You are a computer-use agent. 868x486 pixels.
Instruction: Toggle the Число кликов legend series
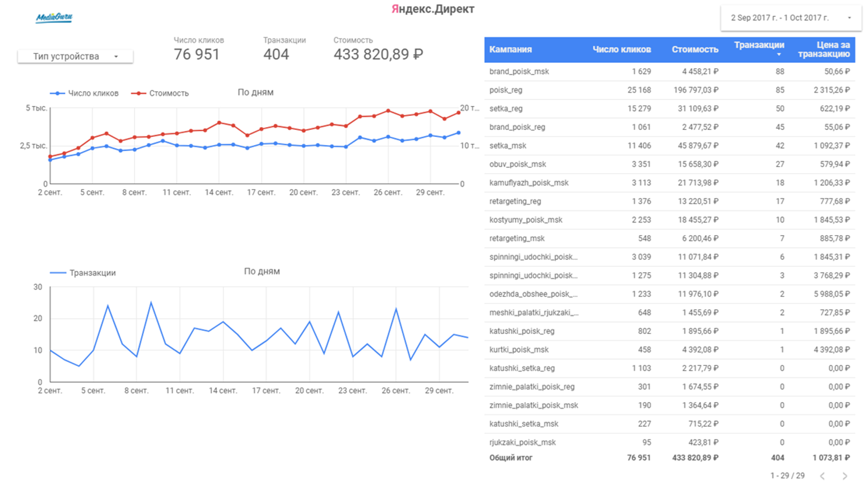[85, 93]
